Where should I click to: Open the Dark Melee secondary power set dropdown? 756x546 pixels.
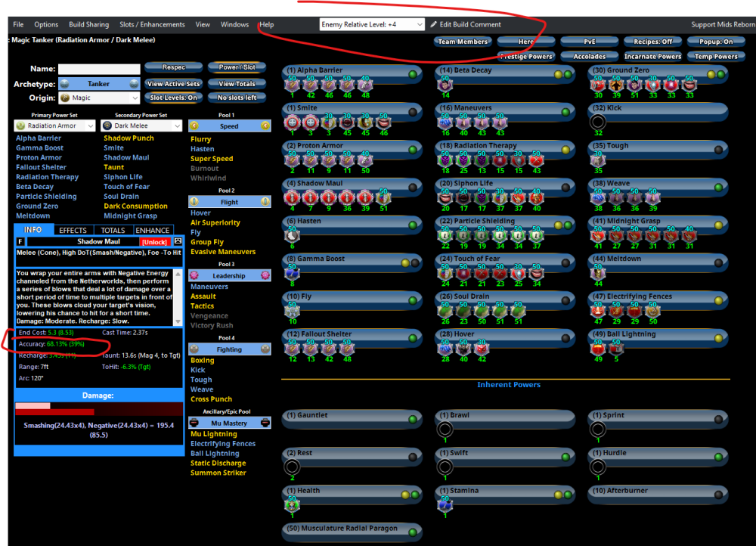[x=141, y=126]
